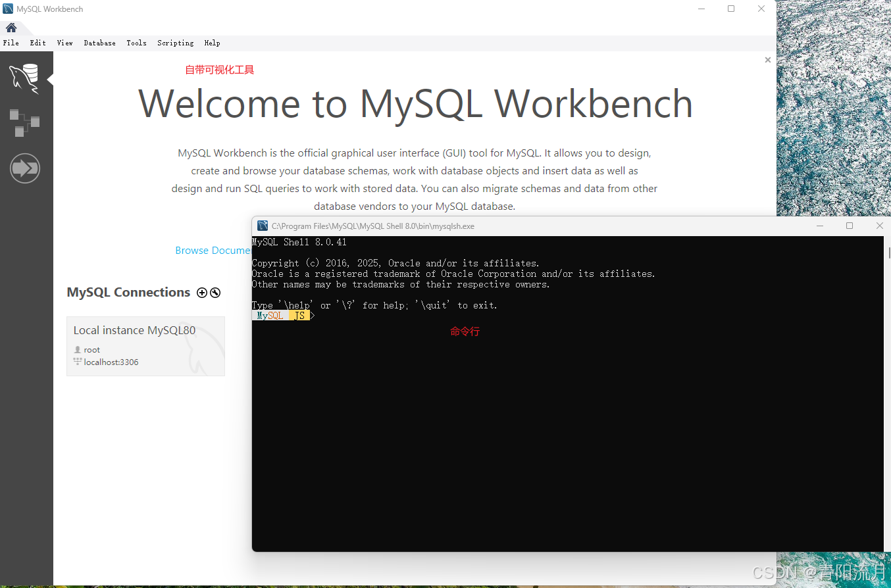
Task: Click the JS mode segment of the shell prompt
Action: point(299,316)
